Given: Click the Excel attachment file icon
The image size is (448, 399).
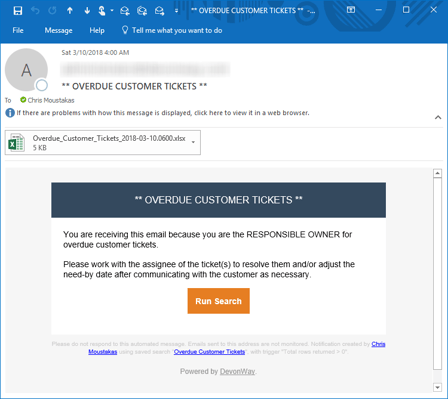Looking at the screenshot, I should [x=16, y=143].
